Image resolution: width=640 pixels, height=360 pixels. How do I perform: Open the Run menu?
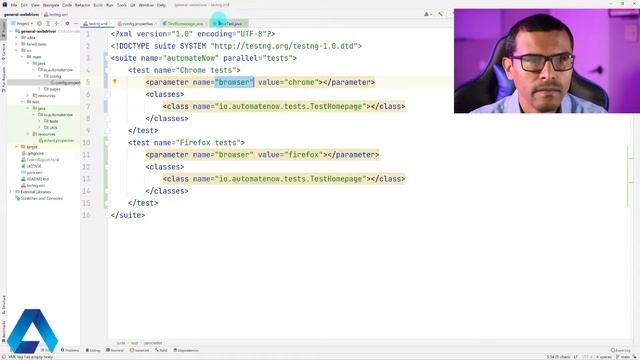pos(110,5)
